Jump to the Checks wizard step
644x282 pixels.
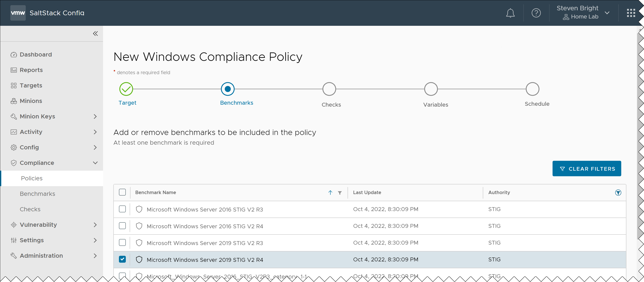329,89
